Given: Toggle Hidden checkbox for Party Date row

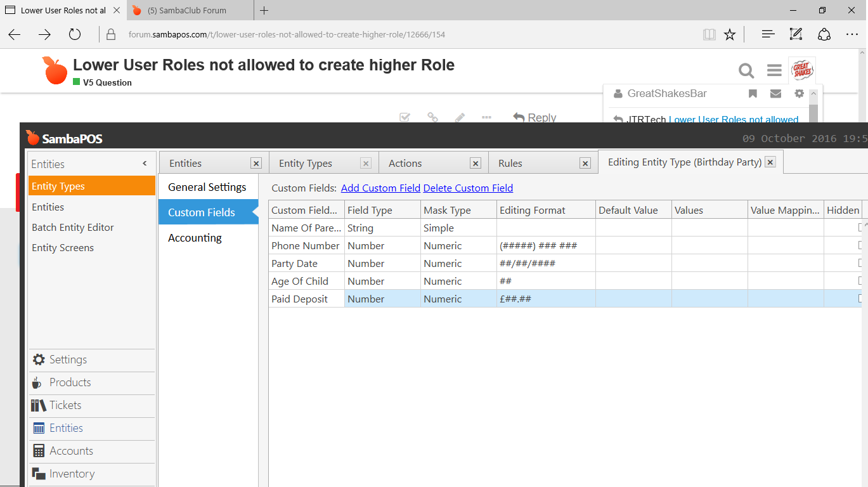Looking at the screenshot, I should click(861, 263).
